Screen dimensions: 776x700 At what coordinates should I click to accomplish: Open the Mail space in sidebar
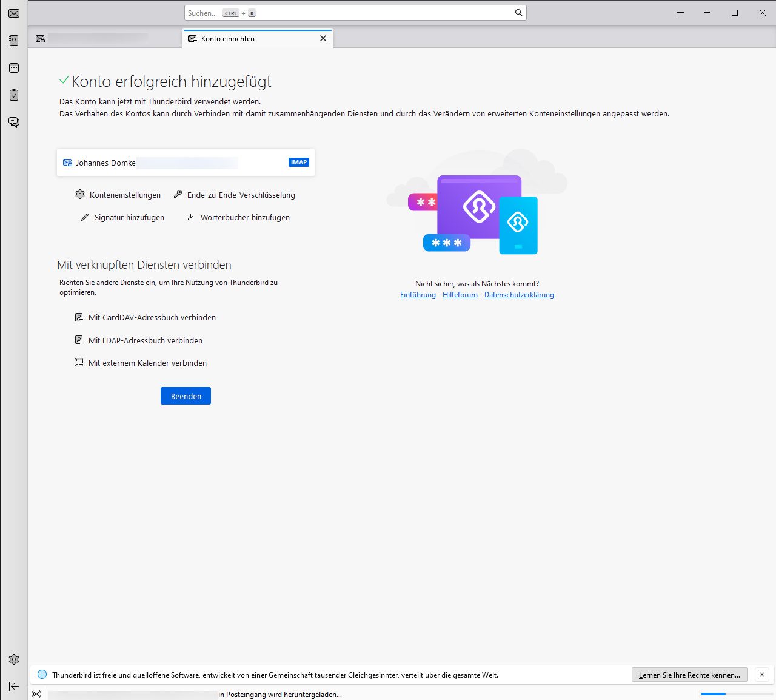pos(14,13)
